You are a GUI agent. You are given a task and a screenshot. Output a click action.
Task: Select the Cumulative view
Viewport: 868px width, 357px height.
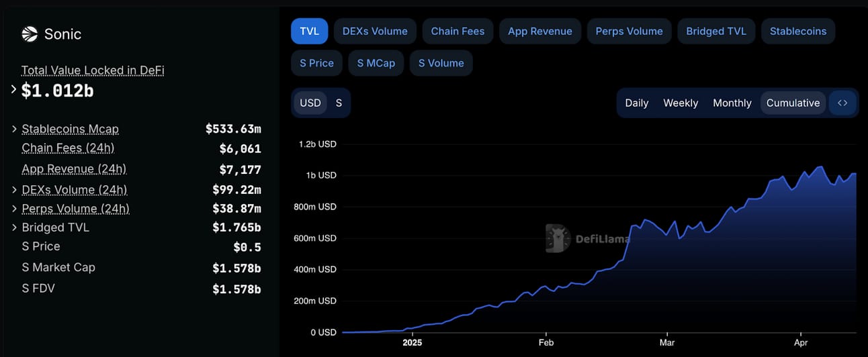click(793, 103)
